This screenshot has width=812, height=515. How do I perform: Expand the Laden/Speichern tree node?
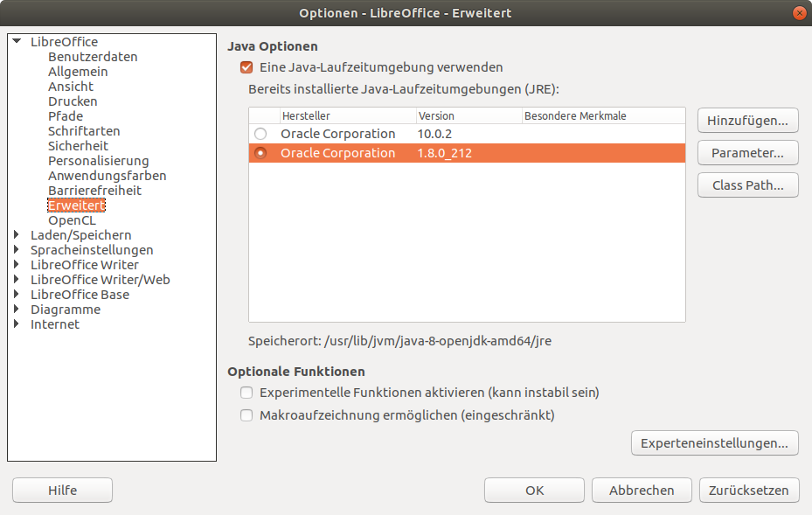tap(17, 234)
